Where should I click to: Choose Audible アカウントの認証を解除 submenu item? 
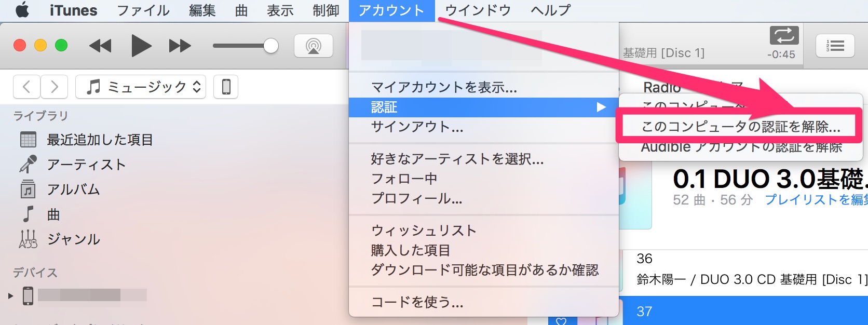(741, 147)
